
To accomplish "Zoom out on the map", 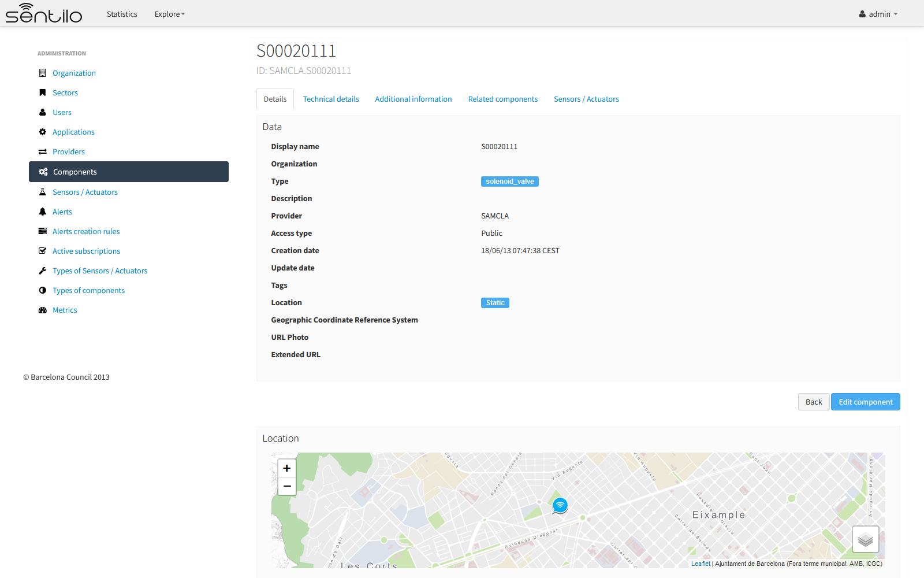I will point(287,486).
